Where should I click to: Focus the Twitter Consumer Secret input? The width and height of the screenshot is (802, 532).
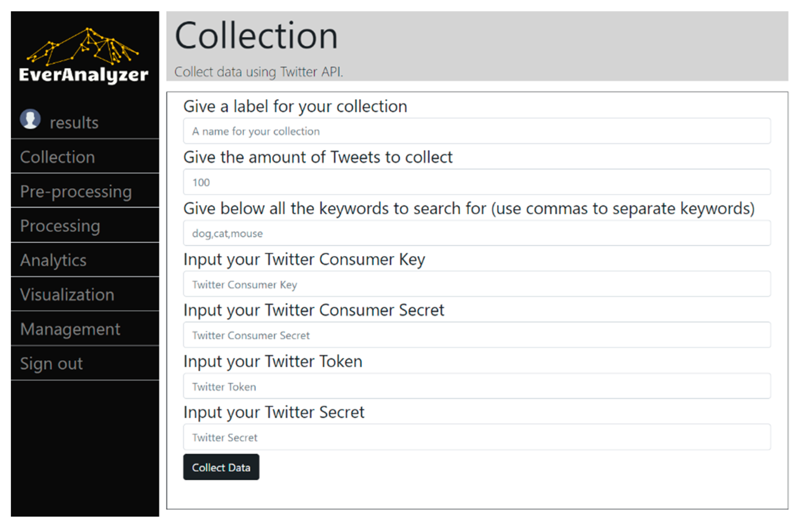476,335
